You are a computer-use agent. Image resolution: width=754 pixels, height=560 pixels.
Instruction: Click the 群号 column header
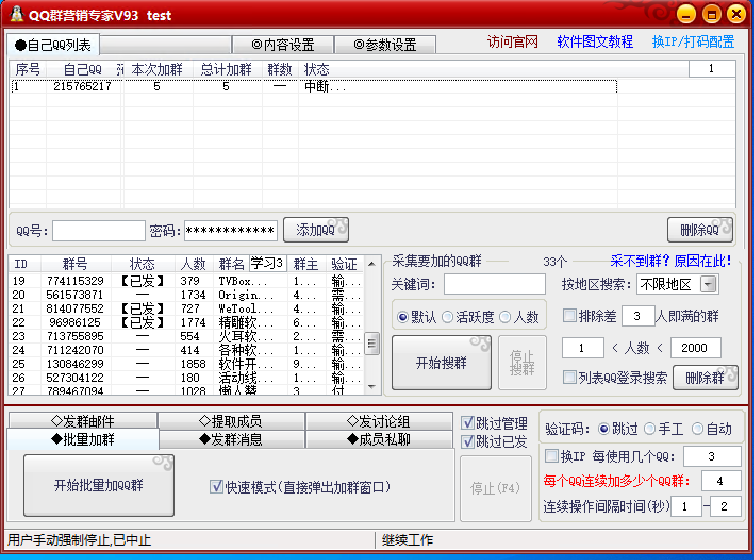coord(76,264)
